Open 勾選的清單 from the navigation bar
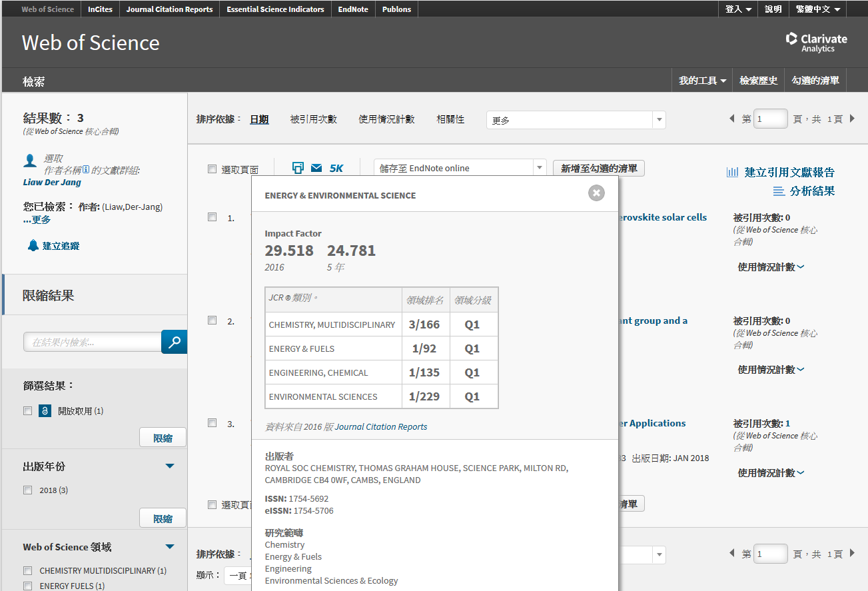The image size is (868, 591). point(815,81)
